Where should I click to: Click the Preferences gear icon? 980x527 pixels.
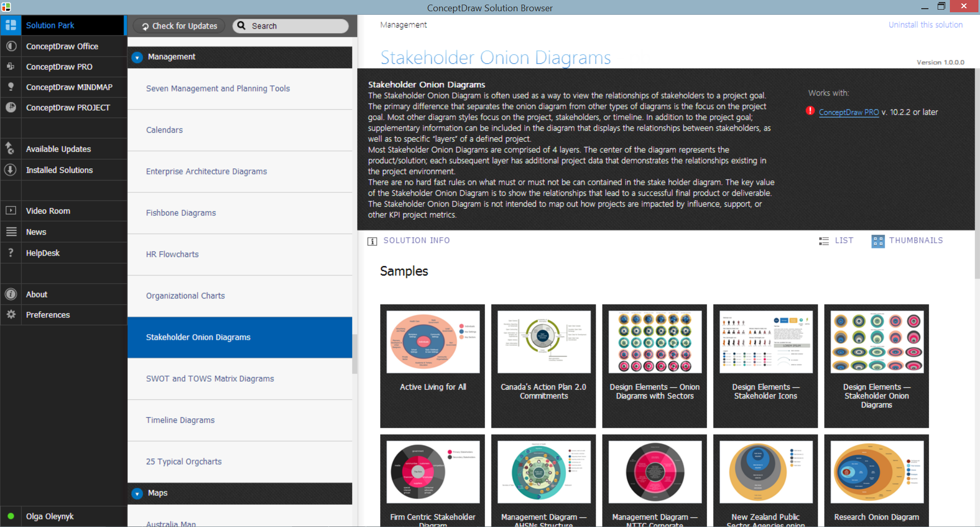coord(11,314)
